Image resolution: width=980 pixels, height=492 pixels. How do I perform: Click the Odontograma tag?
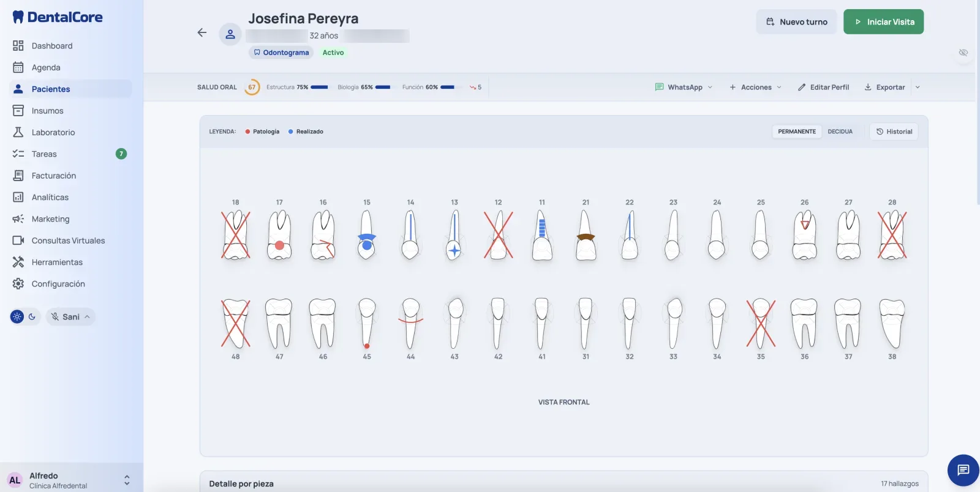tap(281, 53)
